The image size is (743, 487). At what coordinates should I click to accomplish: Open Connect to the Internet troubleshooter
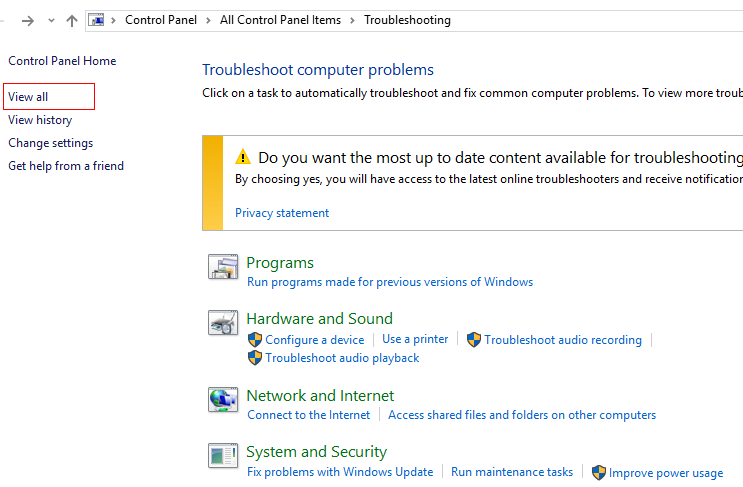point(308,415)
